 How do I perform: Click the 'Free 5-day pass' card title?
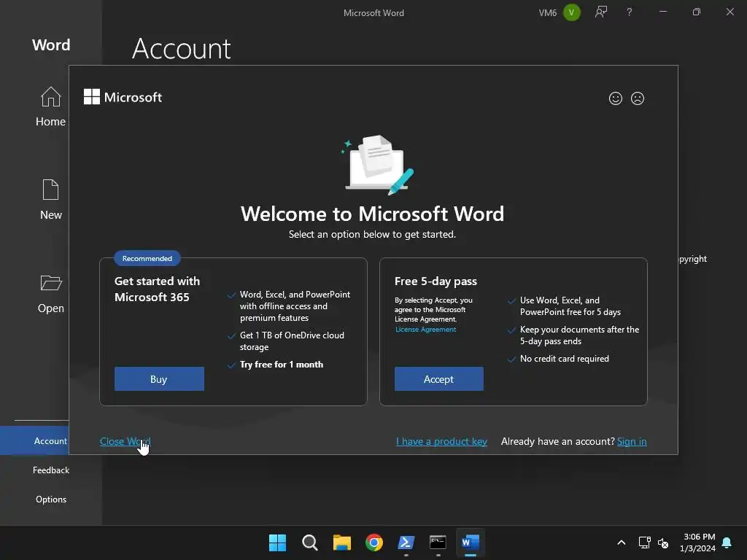coord(436,281)
